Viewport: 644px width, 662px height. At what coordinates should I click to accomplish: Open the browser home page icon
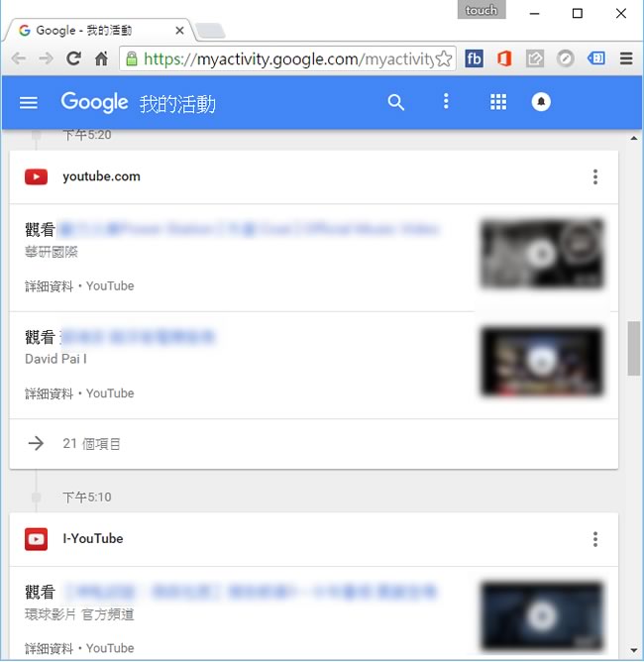[x=101, y=58]
